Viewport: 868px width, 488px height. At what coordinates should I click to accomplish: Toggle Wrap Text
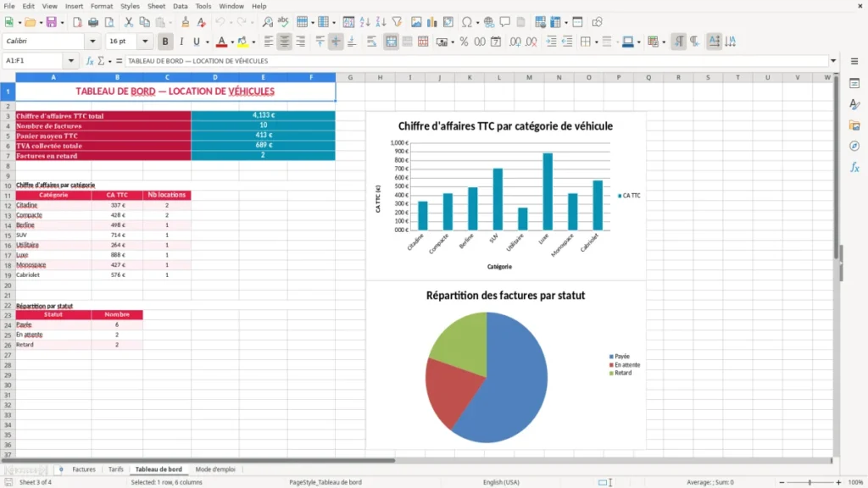tap(371, 42)
